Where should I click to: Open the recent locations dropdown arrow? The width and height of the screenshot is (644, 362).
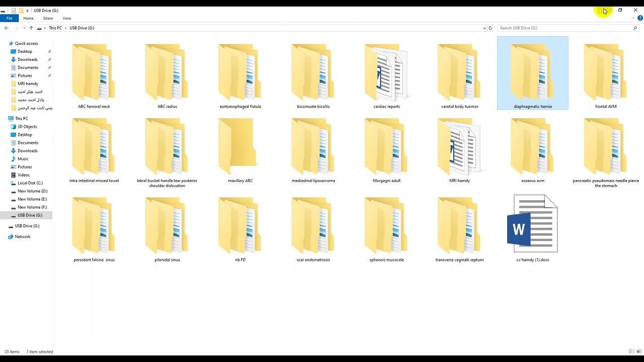coord(24,28)
